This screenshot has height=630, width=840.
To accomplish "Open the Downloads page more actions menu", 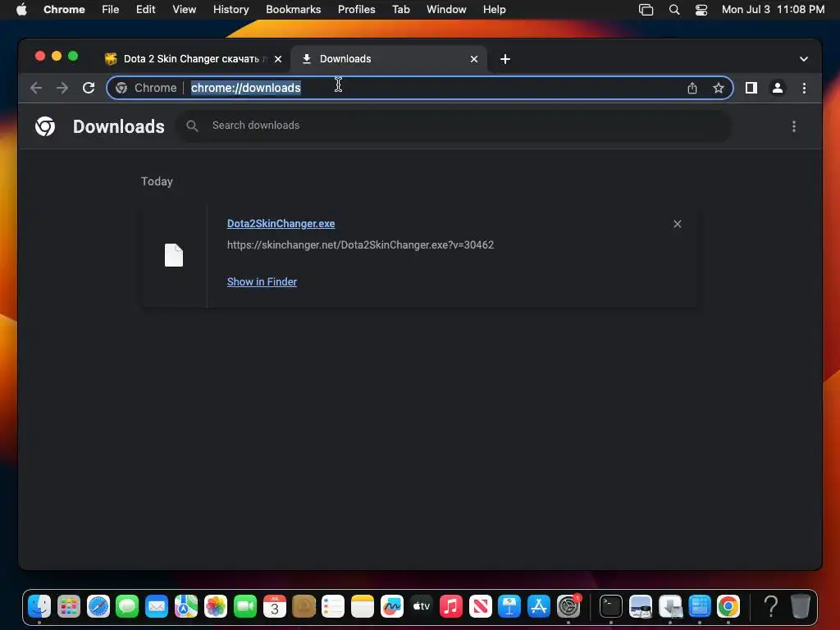I will [793, 126].
